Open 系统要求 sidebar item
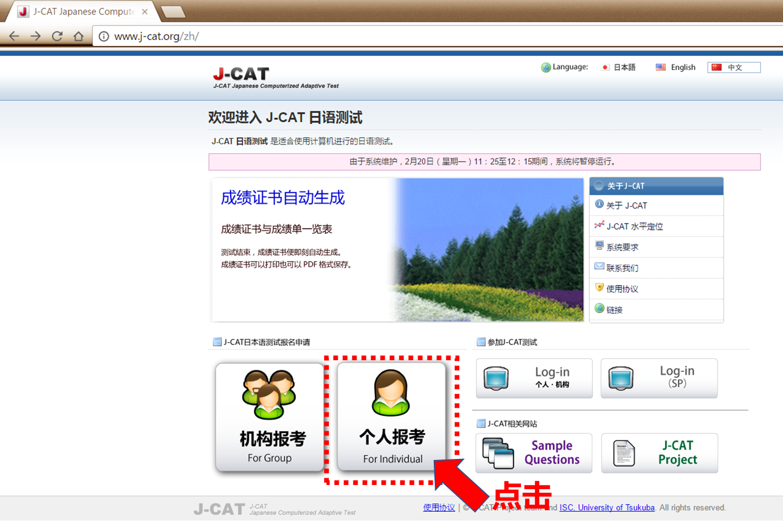The width and height of the screenshot is (783, 532). click(656, 247)
